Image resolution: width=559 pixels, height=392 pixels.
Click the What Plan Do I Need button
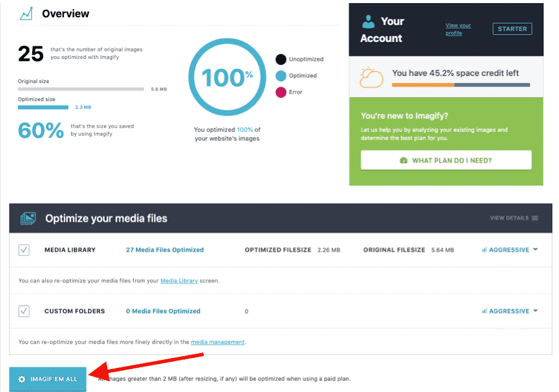(x=446, y=160)
